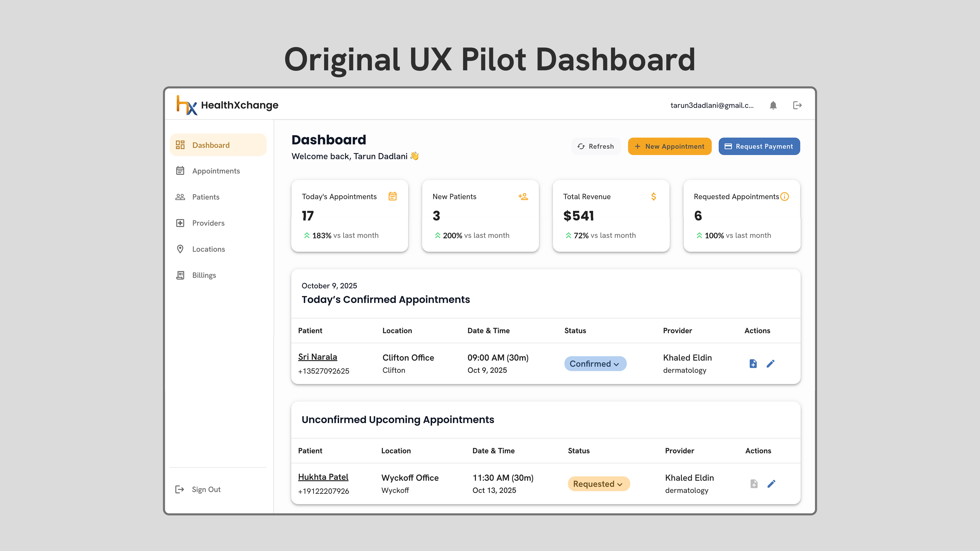Click the 72% vs last month trend

point(600,235)
